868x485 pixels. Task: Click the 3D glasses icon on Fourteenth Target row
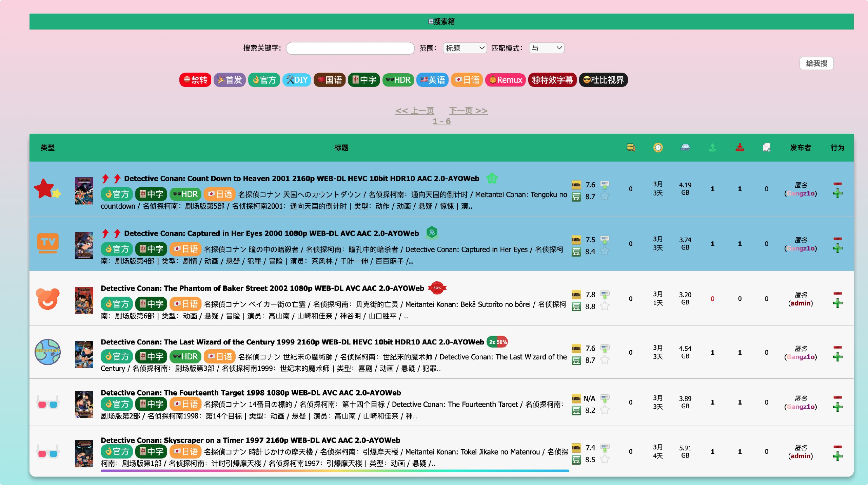(48, 402)
